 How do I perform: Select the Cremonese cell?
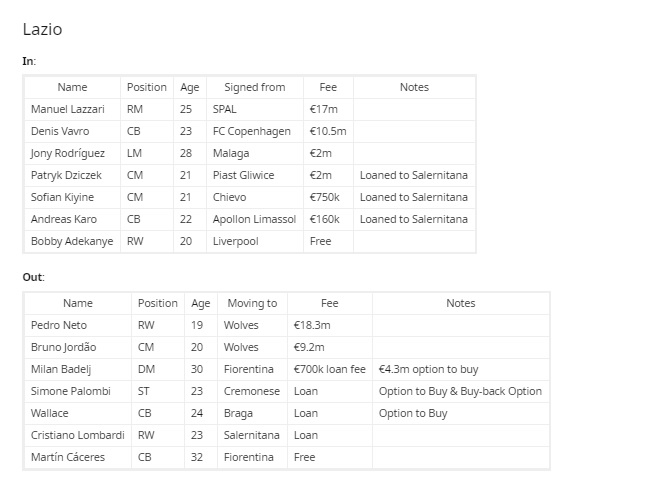coord(252,391)
